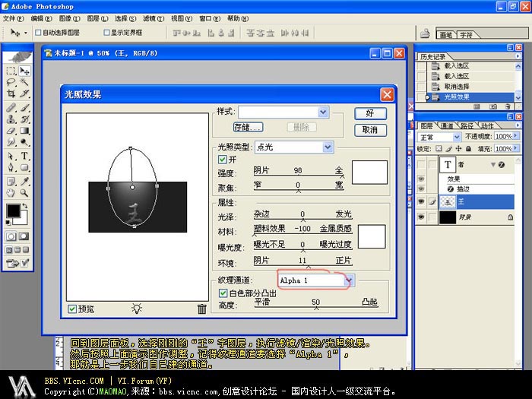Uncheck the 预览 preview checkbox
532x399 pixels.
(x=72, y=309)
